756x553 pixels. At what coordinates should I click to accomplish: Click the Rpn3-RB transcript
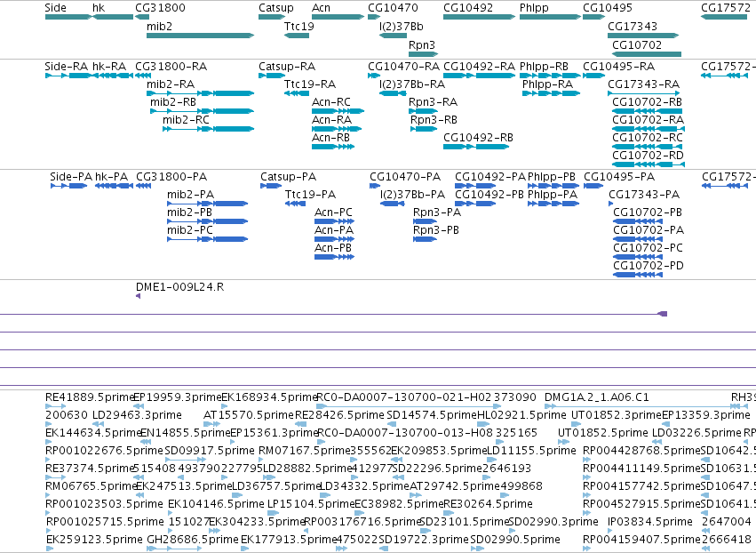pyautogui.click(x=424, y=129)
